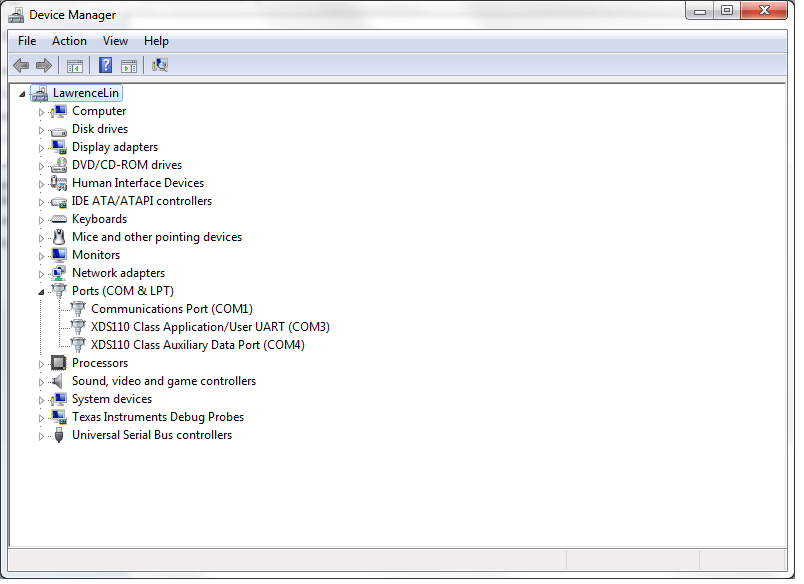Image resolution: width=804 pixels, height=584 pixels.
Task: Click the Computer category icon
Action: (x=59, y=112)
